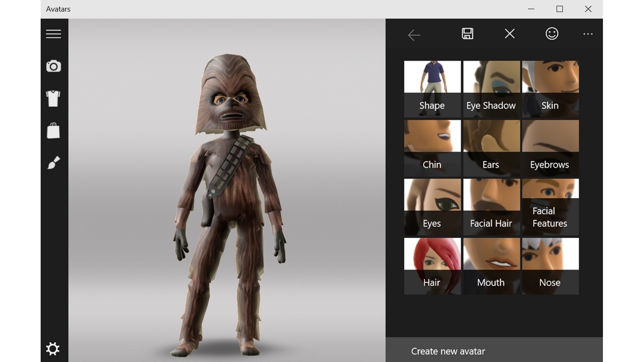Open the emotes smiley picker
644x362 pixels.
click(552, 34)
